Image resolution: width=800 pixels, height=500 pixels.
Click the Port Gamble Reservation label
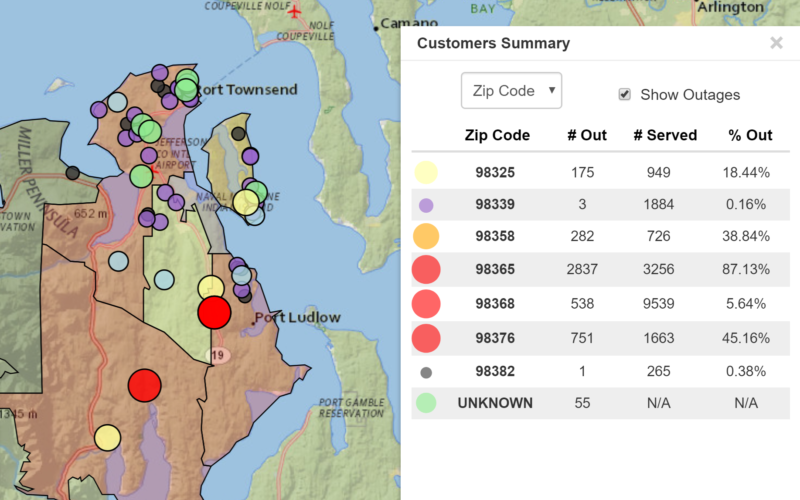coord(352,408)
